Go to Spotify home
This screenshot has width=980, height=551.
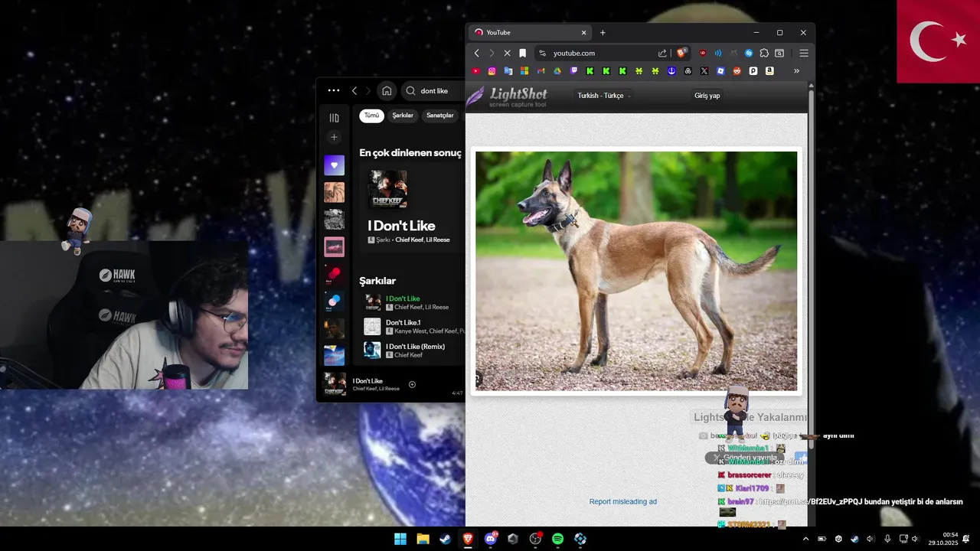pos(387,90)
